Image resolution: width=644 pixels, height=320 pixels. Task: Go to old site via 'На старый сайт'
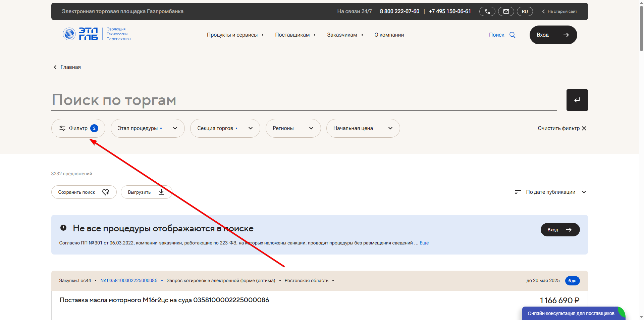[559, 11]
